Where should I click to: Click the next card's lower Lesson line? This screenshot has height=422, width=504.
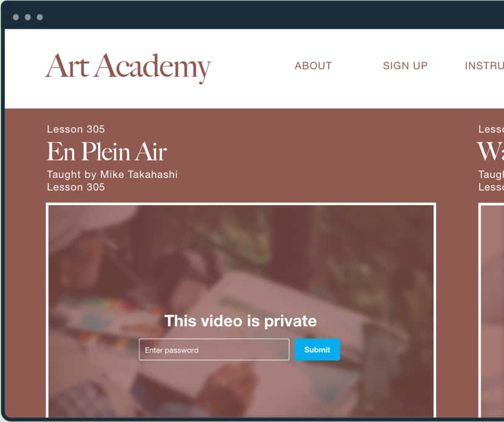(x=491, y=187)
